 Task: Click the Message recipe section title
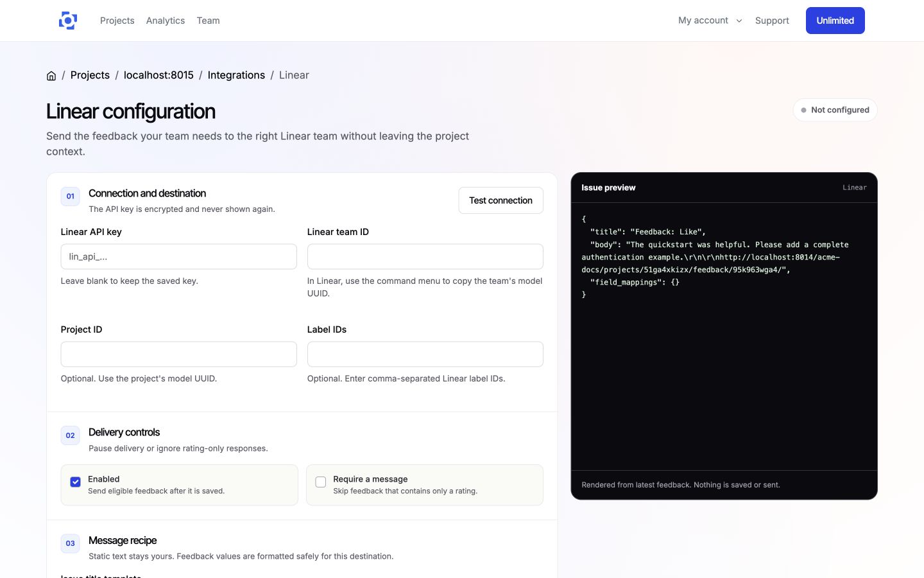pos(123,540)
